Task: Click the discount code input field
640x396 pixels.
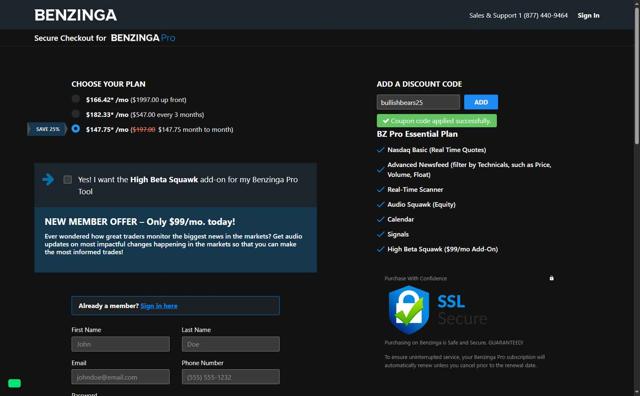Action: tap(418, 102)
